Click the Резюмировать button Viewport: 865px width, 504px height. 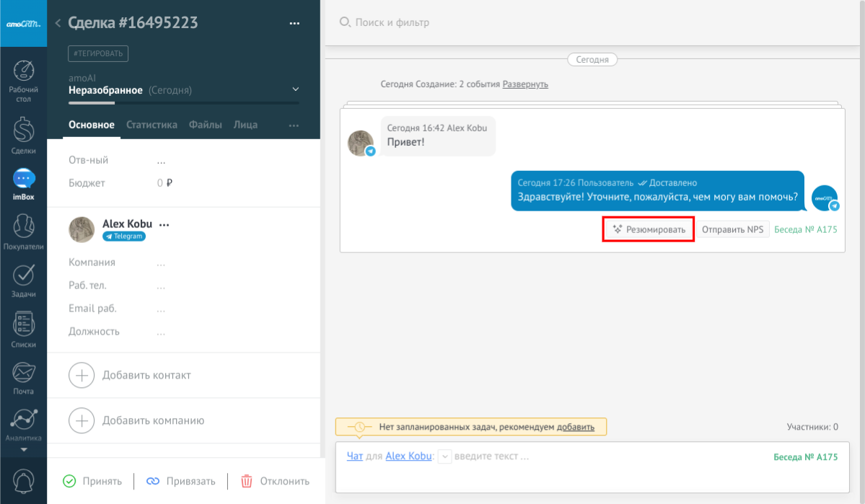pyautogui.click(x=649, y=229)
